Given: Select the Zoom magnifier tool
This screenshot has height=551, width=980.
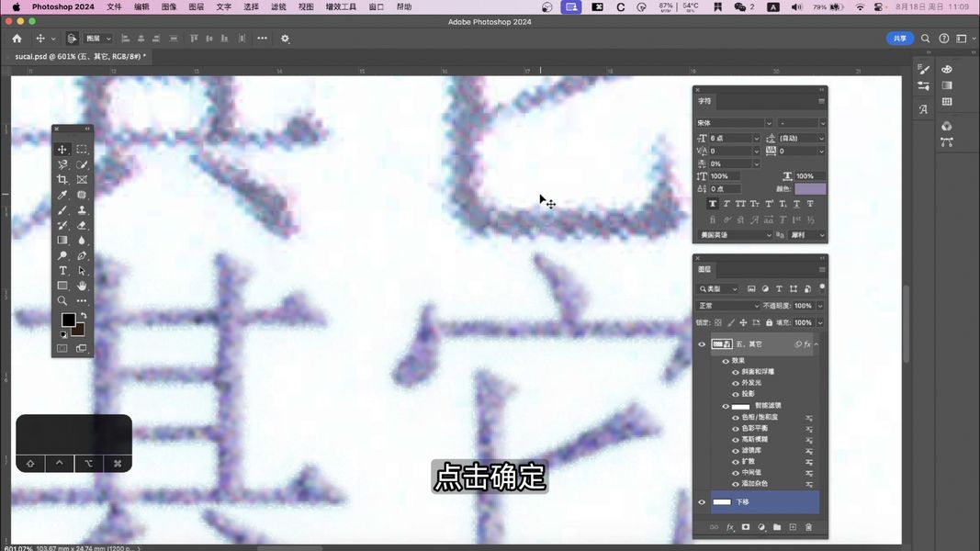Looking at the screenshot, I should (x=62, y=300).
